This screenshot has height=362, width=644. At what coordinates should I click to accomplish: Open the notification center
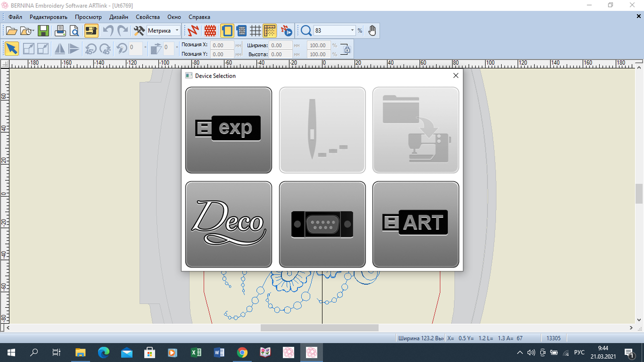[x=628, y=352]
